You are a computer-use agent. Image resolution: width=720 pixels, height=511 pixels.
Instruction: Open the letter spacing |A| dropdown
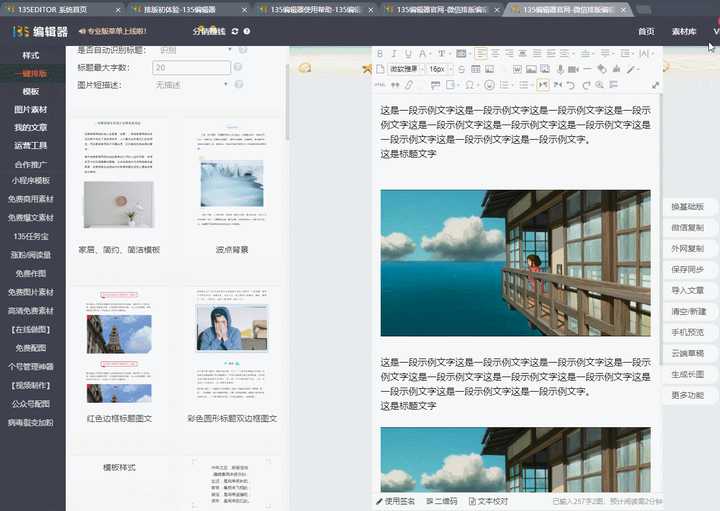click(x=652, y=54)
